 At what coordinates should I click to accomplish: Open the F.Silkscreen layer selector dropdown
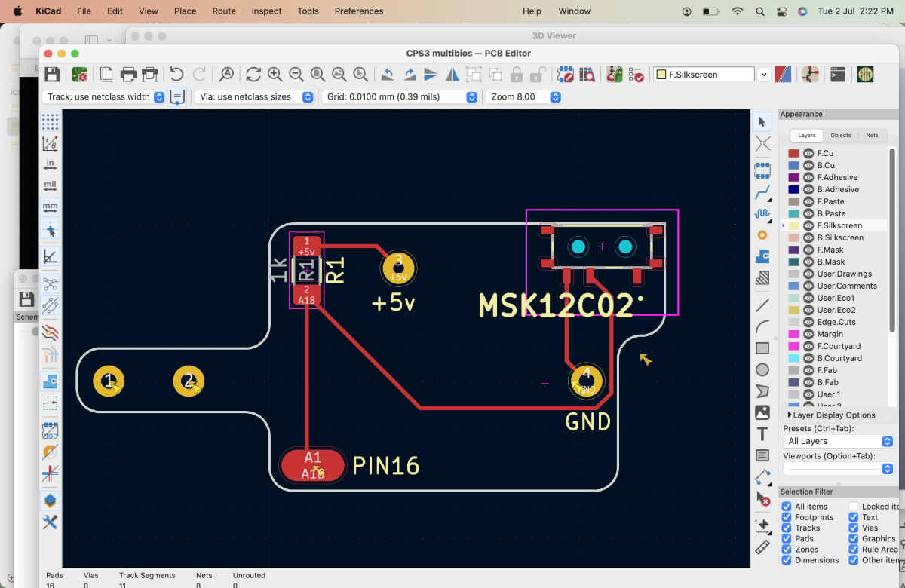point(712,75)
